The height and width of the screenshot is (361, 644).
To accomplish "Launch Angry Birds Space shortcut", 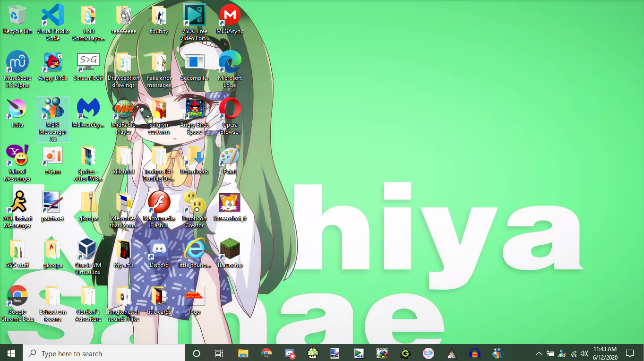I will pos(195,116).
